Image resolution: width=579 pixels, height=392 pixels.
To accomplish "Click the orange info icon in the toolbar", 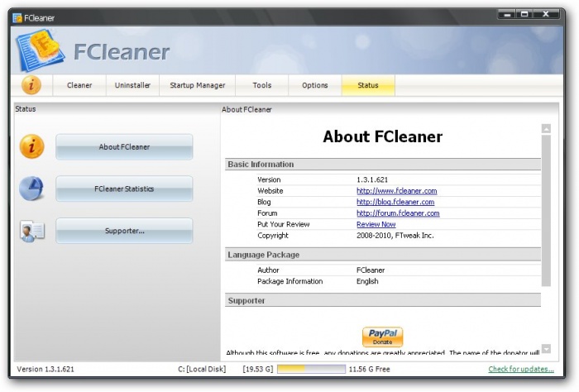I will click(31, 85).
